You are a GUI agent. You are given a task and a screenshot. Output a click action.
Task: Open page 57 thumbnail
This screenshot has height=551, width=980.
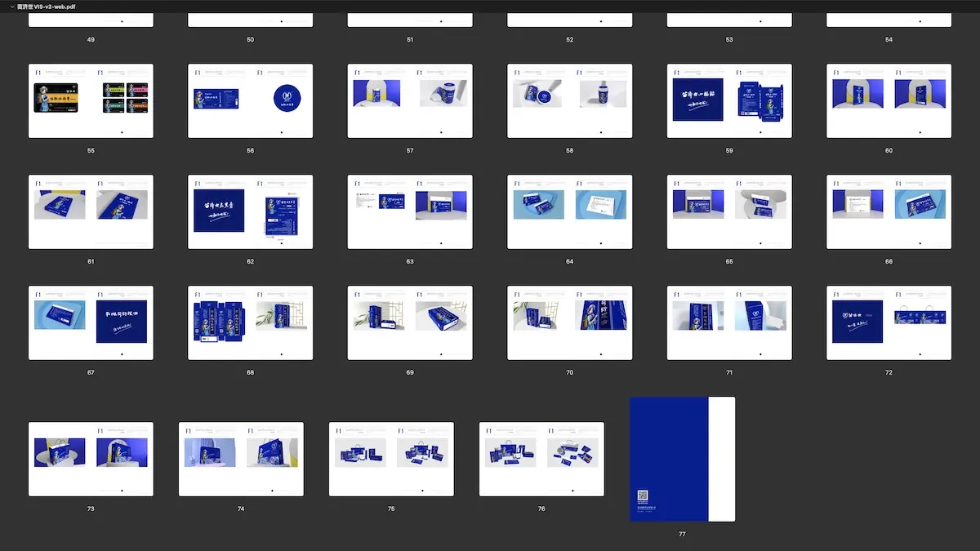(410, 101)
